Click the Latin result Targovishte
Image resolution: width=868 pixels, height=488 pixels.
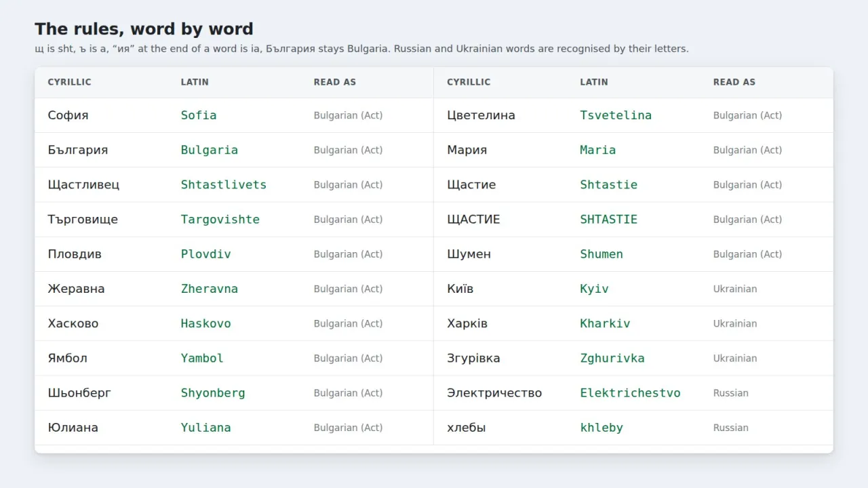(220, 220)
